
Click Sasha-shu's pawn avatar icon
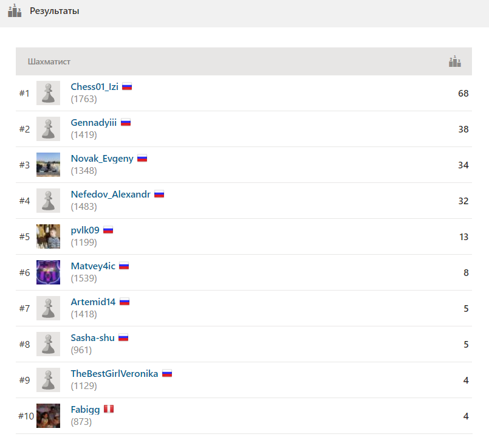[48, 344]
